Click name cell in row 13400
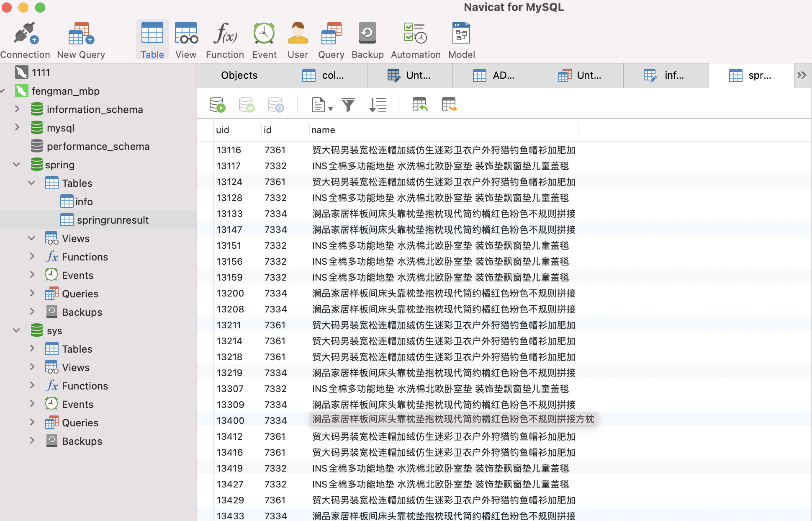812x521 pixels. point(453,419)
